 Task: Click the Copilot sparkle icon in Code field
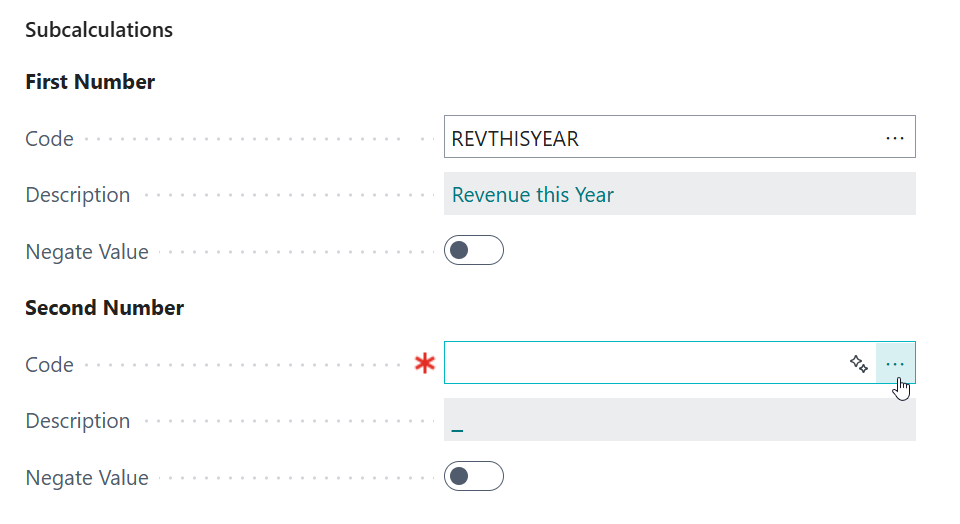[x=858, y=364]
